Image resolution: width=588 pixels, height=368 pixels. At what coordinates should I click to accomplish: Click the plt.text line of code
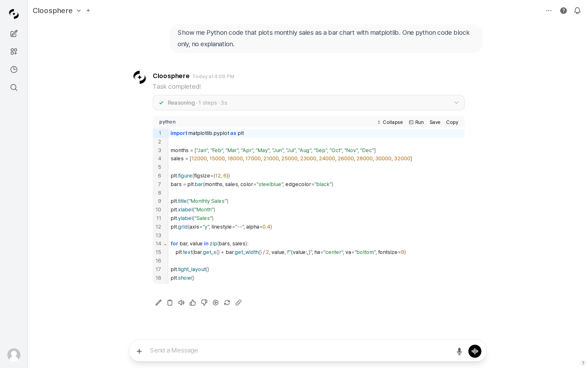pyautogui.click(x=291, y=252)
